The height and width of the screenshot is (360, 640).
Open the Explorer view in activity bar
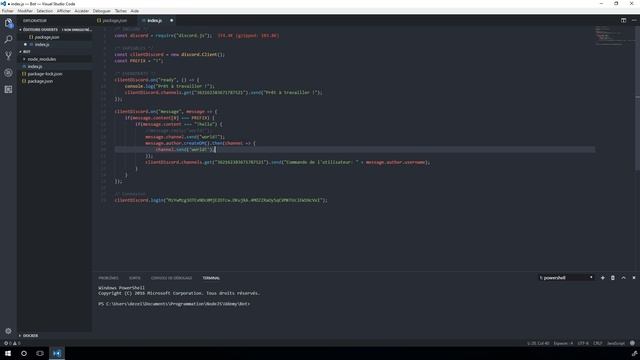point(8,23)
